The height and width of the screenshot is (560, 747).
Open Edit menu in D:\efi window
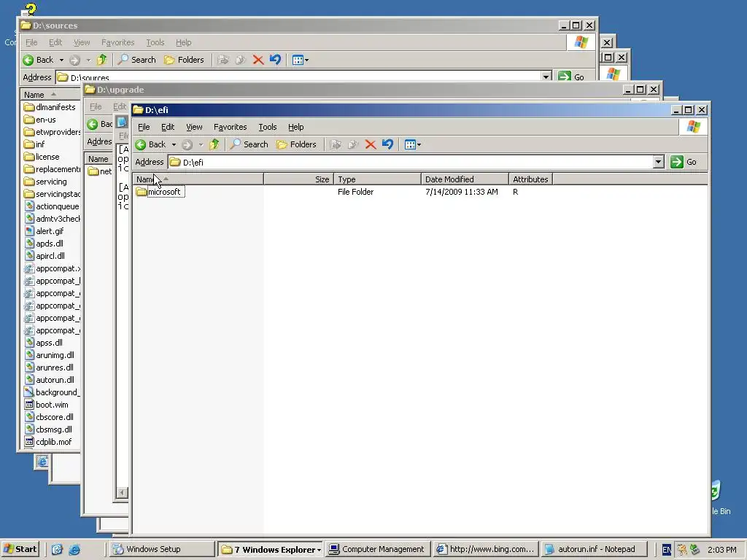168,127
